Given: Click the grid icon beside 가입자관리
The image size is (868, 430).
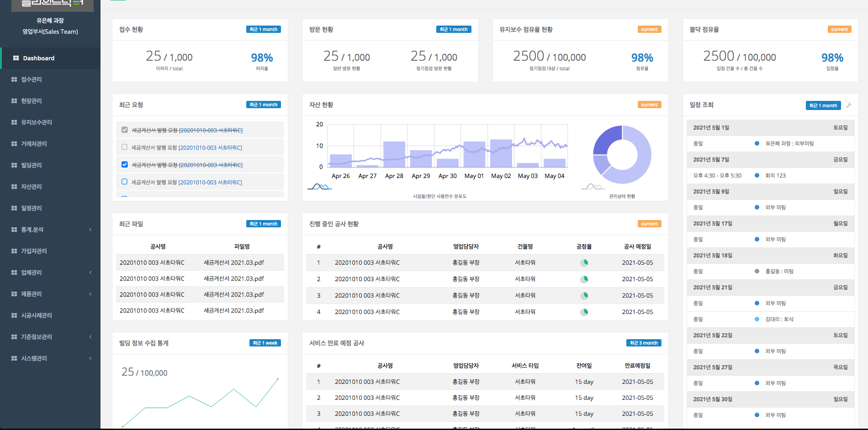Looking at the screenshot, I should pos(13,251).
